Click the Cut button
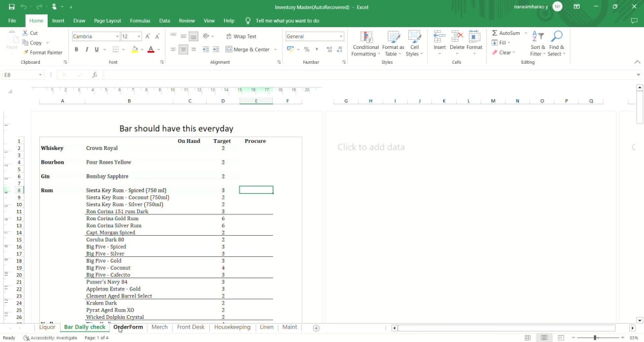The height and width of the screenshot is (342, 644). click(x=29, y=33)
